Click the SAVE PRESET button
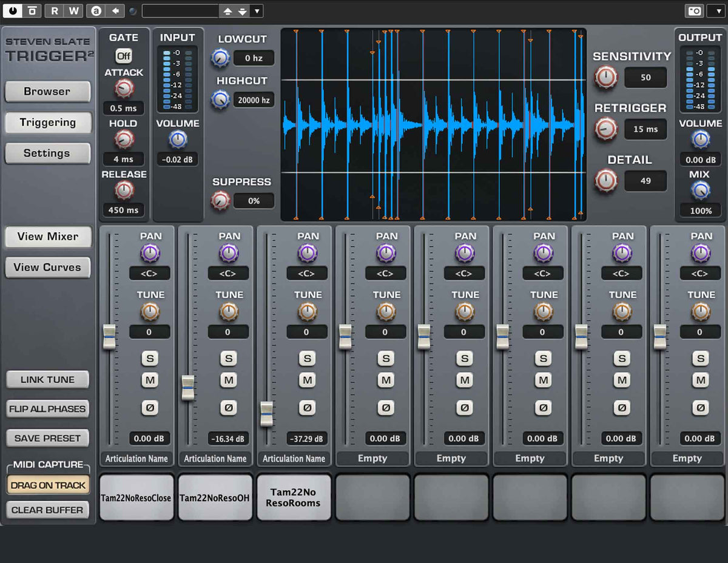The height and width of the screenshot is (563, 728). click(x=47, y=438)
